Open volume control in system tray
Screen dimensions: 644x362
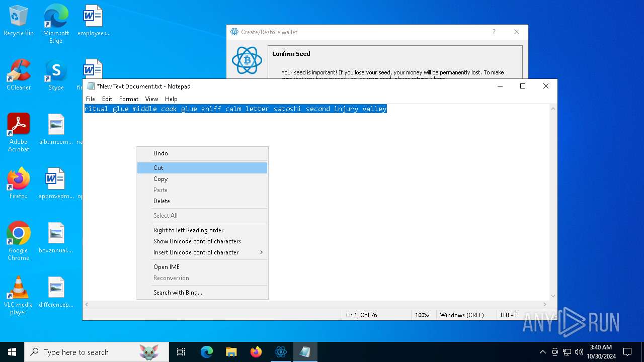point(579,352)
